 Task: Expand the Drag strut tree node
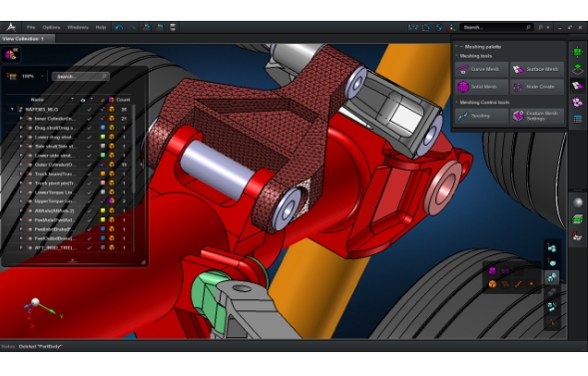pyautogui.click(x=21, y=128)
